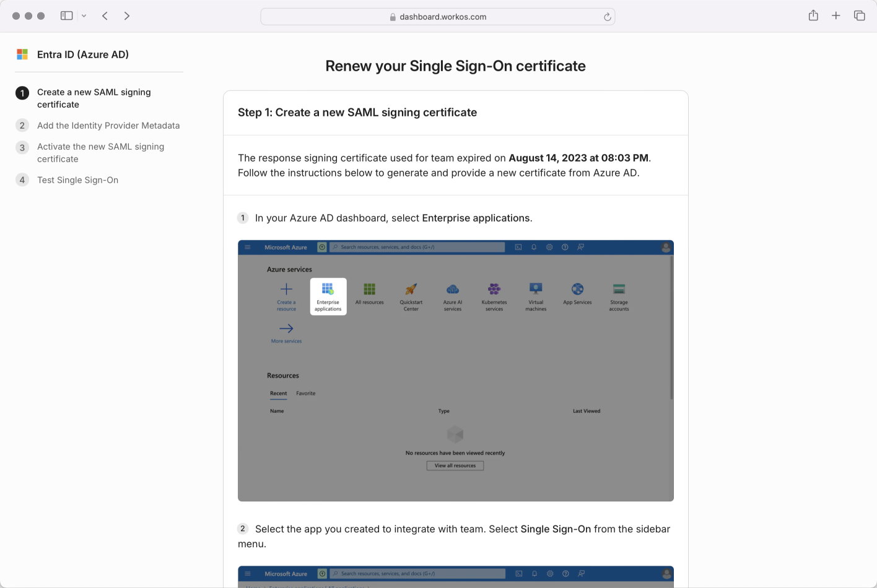This screenshot has height=588, width=877.
Task: Select the Favorite tab under Resources
Action: pos(305,394)
